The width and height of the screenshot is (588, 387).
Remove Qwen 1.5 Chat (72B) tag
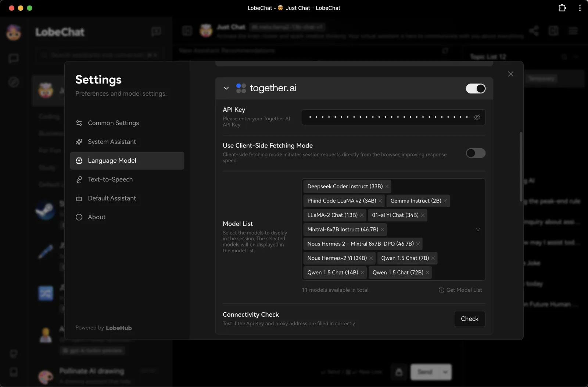pyautogui.click(x=427, y=273)
